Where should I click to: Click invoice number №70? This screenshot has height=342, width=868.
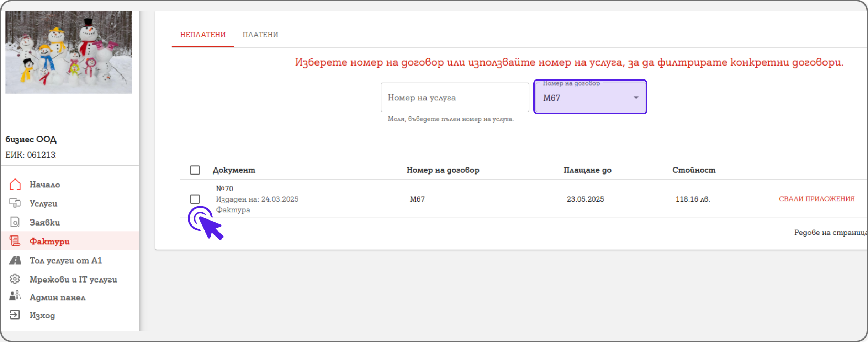click(x=224, y=188)
